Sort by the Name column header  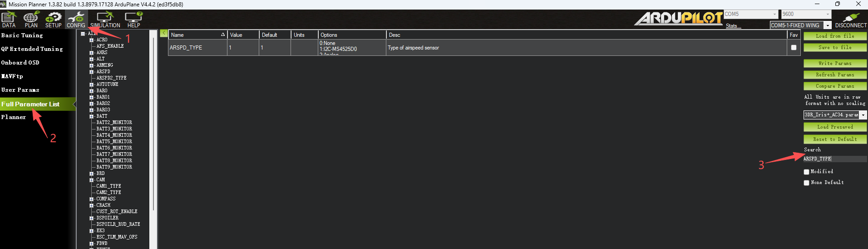pos(197,35)
